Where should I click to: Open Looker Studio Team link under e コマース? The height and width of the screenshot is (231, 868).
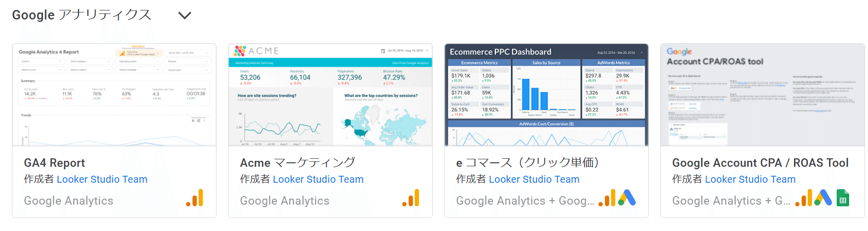point(534,179)
